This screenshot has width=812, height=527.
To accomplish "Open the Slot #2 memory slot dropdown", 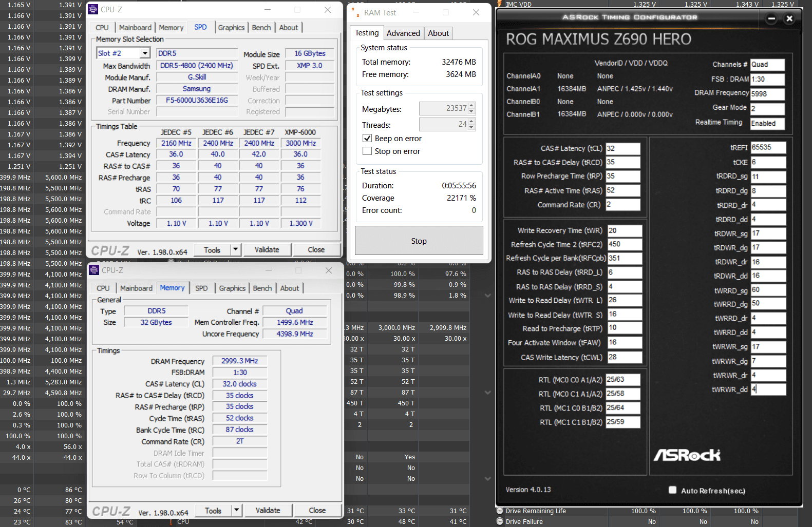I will [145, 53].
